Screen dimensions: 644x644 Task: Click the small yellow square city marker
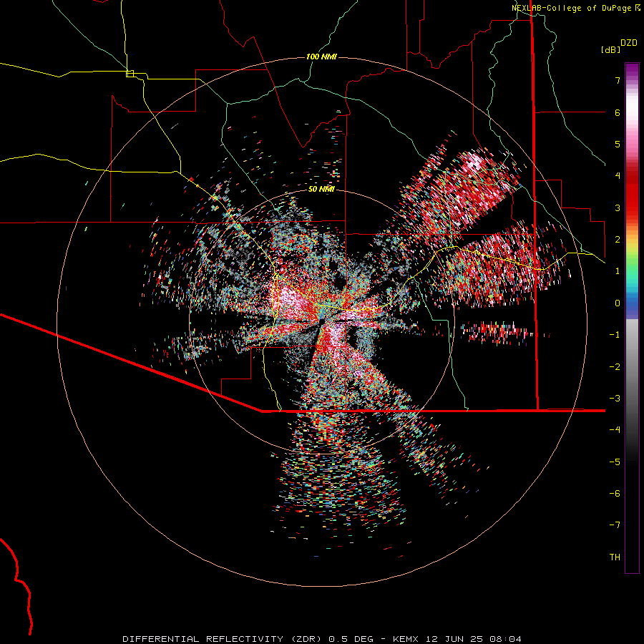(130, 74)
